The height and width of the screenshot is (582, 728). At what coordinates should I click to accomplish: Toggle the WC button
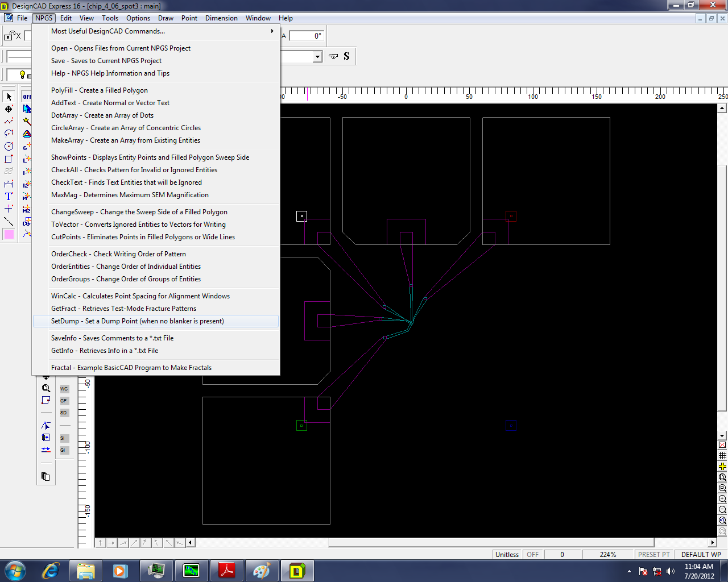64,389
